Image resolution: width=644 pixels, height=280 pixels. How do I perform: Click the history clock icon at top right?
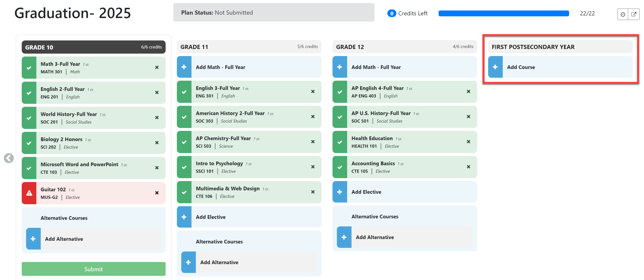[623, 14]
